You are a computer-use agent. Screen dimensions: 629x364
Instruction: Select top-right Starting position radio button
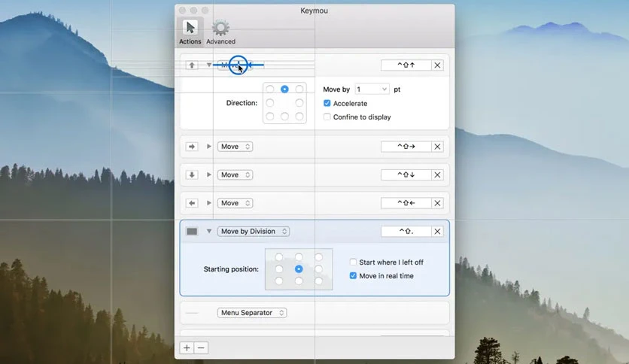(318, 257)
